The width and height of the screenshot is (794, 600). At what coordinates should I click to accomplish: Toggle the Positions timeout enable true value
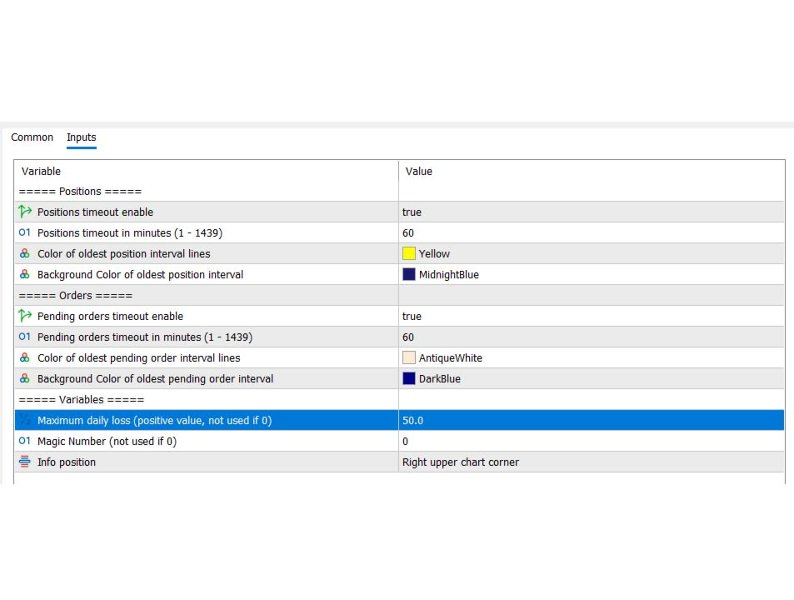tap(591, 212)
